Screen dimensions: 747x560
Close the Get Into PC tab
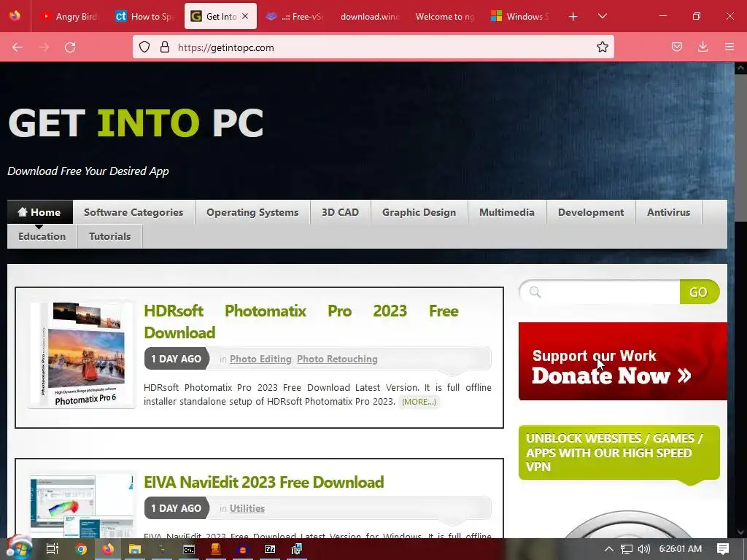245,16
